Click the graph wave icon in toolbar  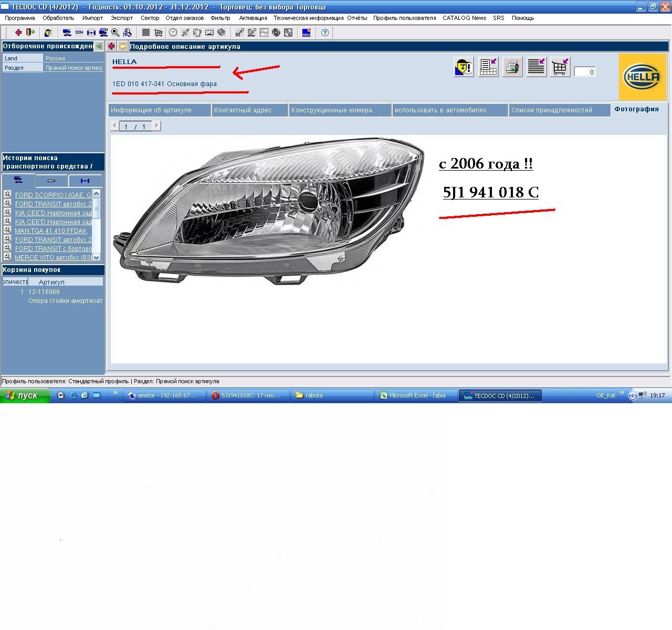(x=264, y=33)
